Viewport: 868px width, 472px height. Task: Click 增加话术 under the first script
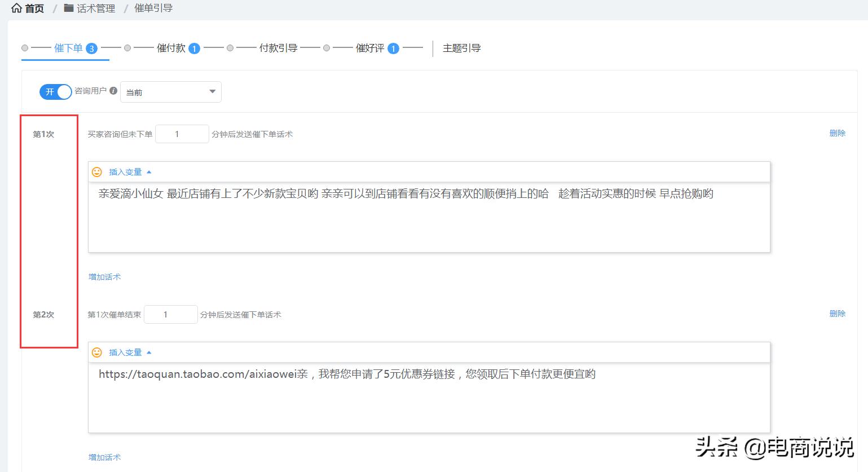tap(104, 277)
